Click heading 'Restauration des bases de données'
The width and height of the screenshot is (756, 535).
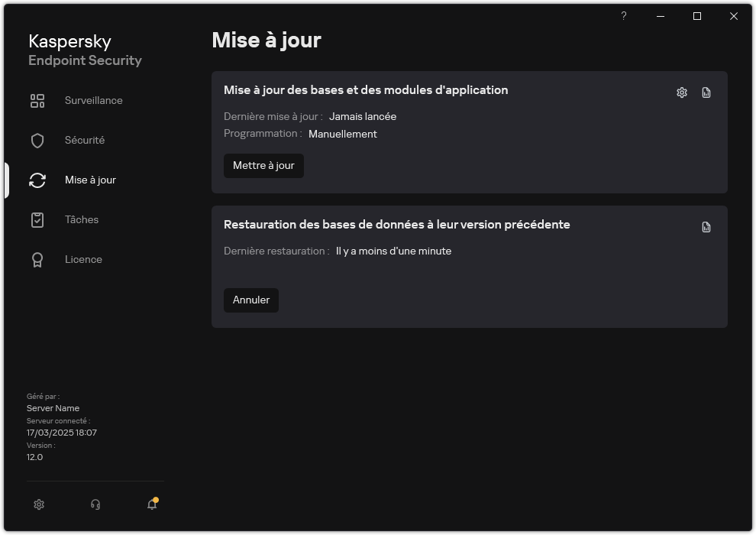click(x=396, y=225)
